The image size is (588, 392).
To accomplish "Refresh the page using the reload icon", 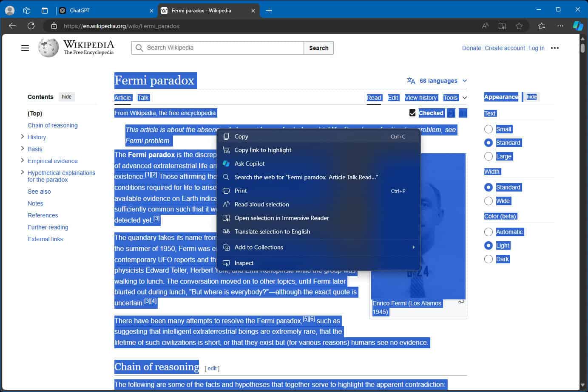I will (x=31, y=25).
